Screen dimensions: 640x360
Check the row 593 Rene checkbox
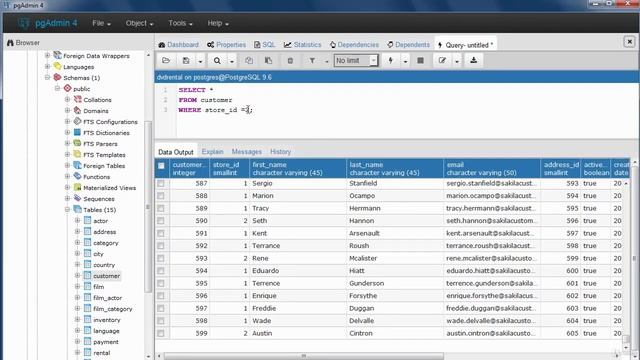161,258
